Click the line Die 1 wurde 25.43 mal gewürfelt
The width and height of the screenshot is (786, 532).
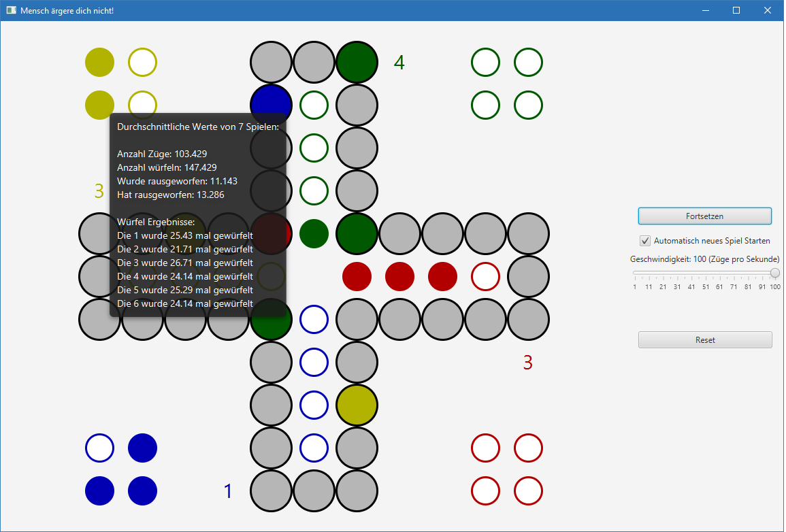pyautogui.click(x=185, y=235)
